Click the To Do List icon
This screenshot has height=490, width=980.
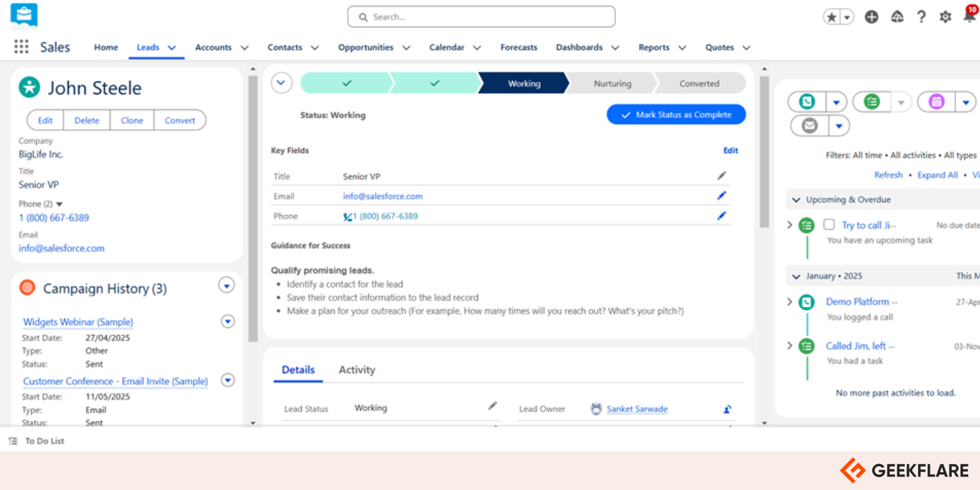(x=13, y=441)
